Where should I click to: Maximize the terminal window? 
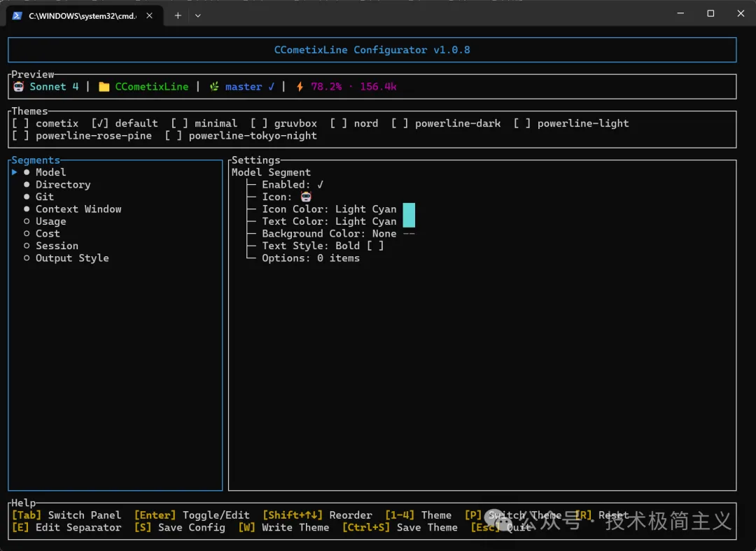710,13
